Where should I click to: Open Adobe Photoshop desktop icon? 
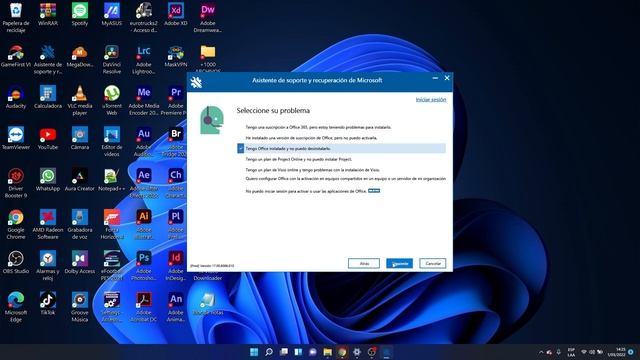coord(144,265)
